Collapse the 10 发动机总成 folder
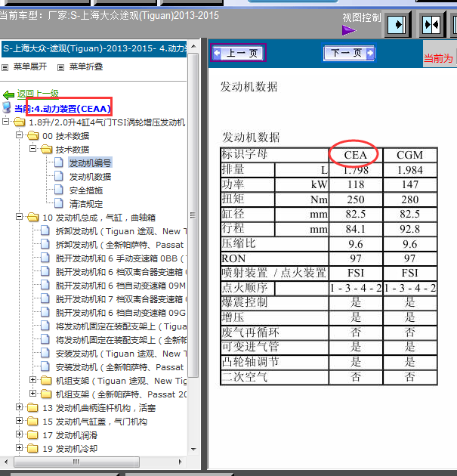 pos(19,216)
